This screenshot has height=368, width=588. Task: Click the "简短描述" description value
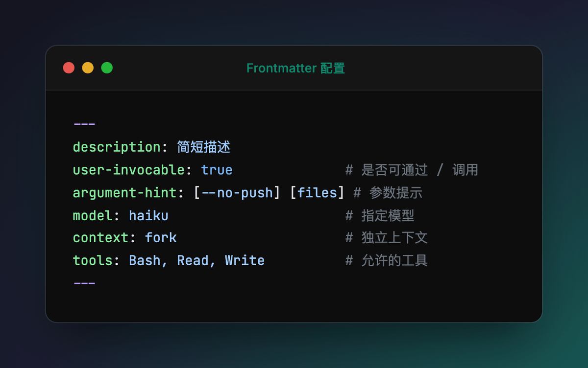[x=204, y=147]
